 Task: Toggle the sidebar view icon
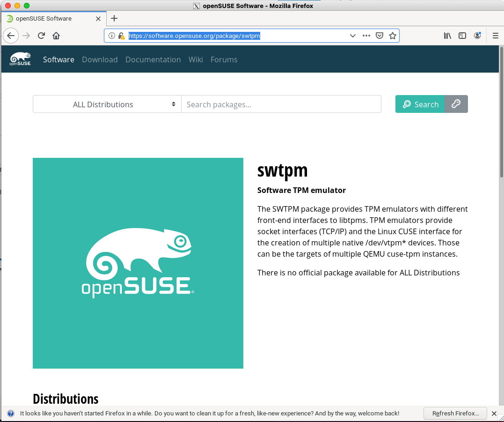point(462,36)
